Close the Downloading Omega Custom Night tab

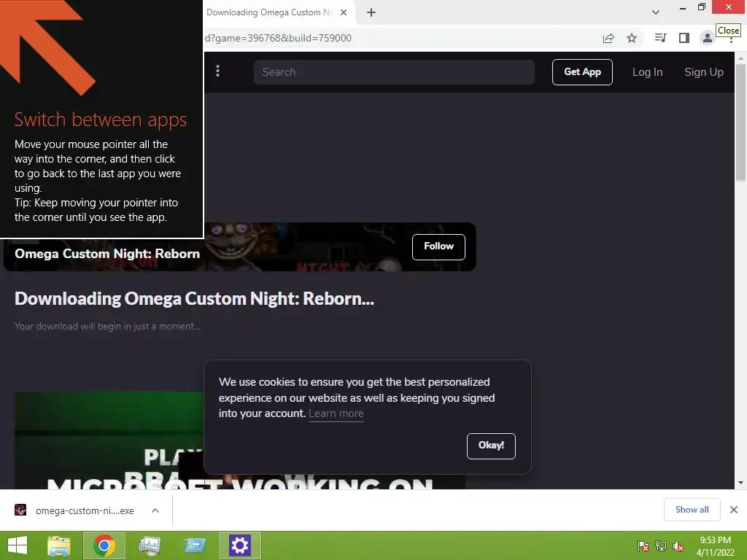(x=344, y=13)
